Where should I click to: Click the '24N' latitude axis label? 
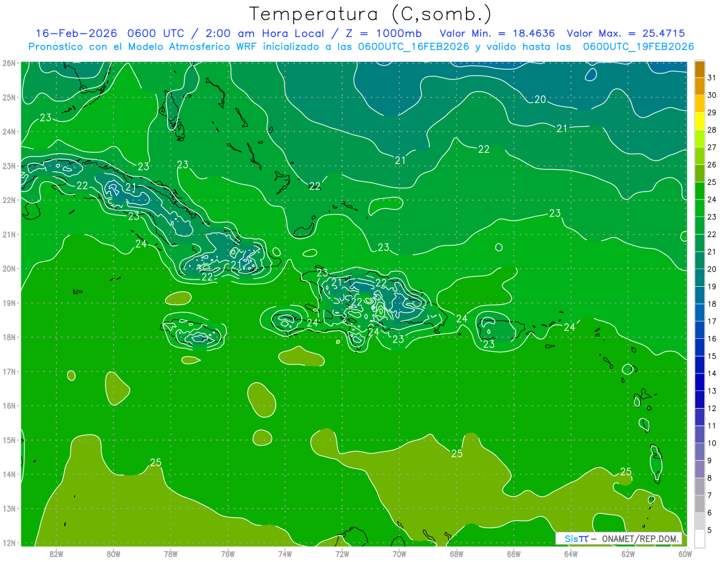9,132
